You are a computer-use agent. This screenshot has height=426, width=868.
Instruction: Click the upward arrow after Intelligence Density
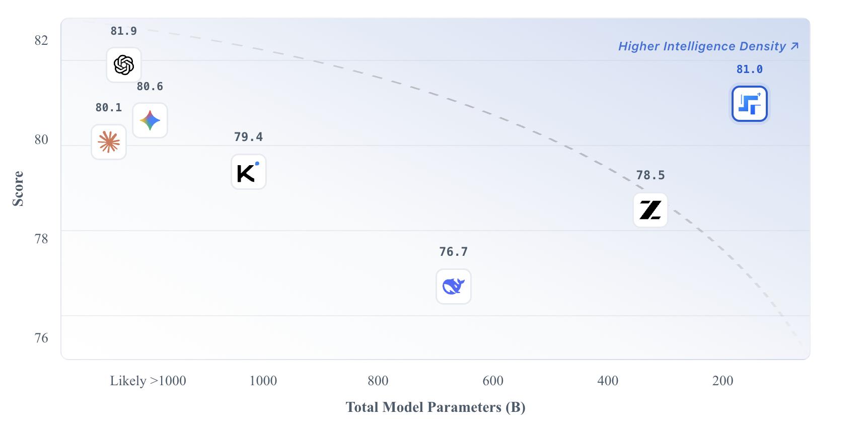794,46
